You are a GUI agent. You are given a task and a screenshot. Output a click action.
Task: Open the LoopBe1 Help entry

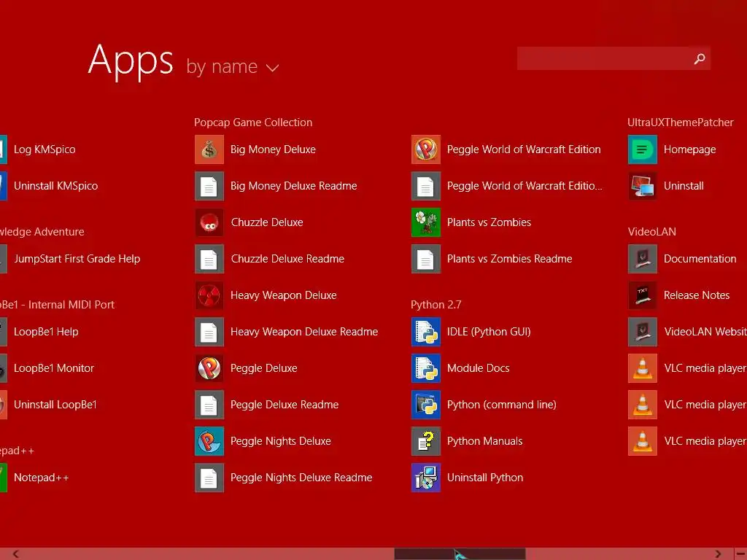point(39,332)
